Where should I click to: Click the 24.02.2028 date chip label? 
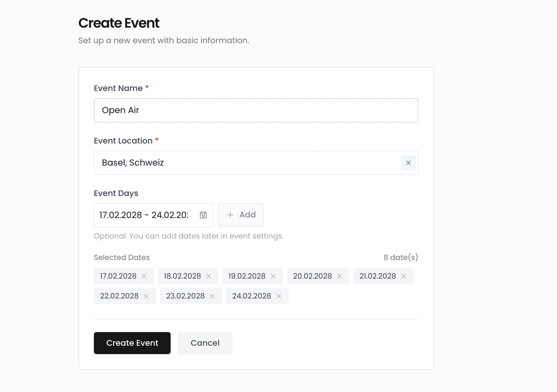pyautogui.click(x=251, y=296)
